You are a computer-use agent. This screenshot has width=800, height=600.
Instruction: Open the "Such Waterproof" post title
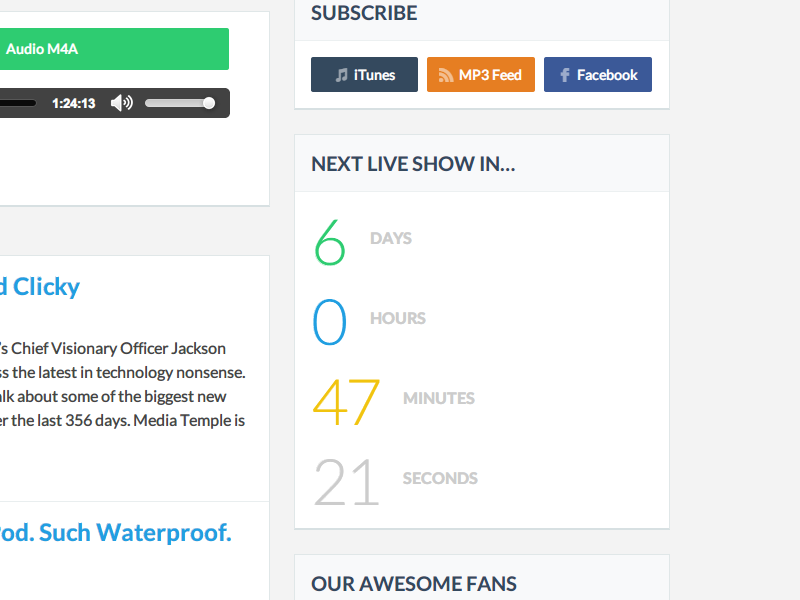tap(118, 532)
